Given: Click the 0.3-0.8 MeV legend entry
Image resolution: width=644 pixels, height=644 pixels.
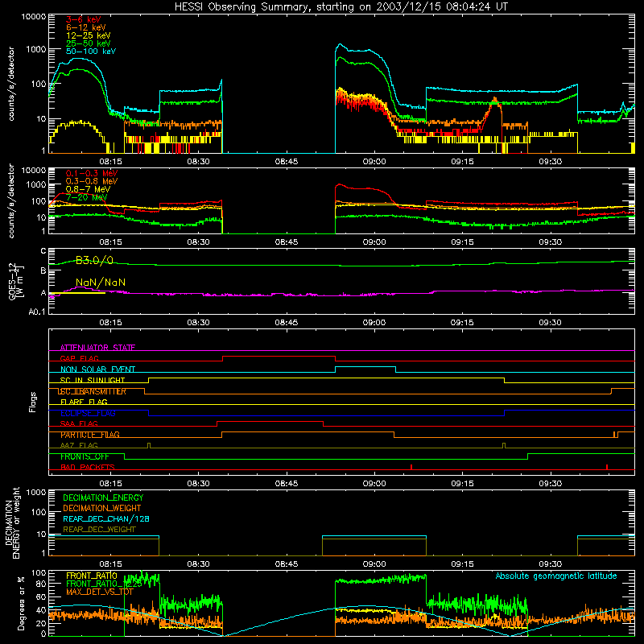Looking at the screenshot, I should pos(92,182).
